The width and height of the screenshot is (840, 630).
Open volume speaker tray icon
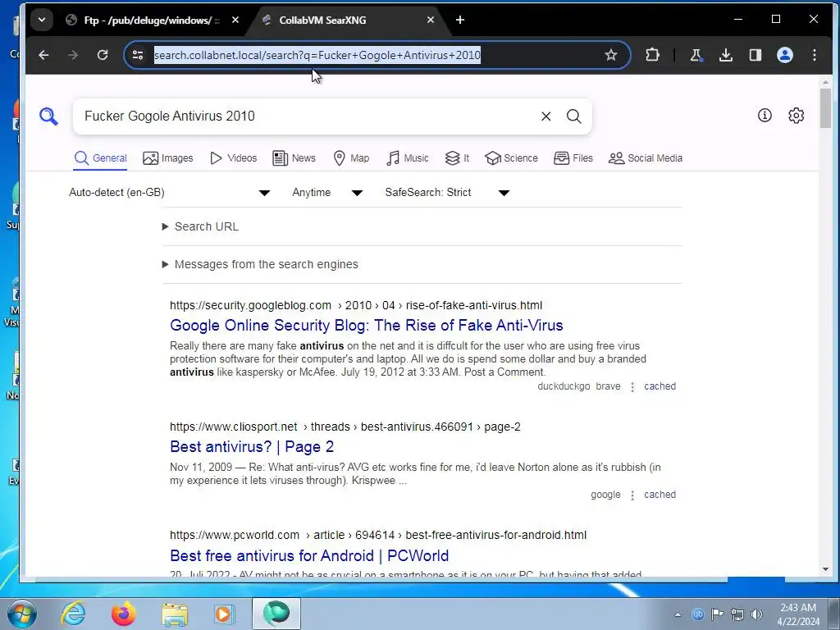756,614
